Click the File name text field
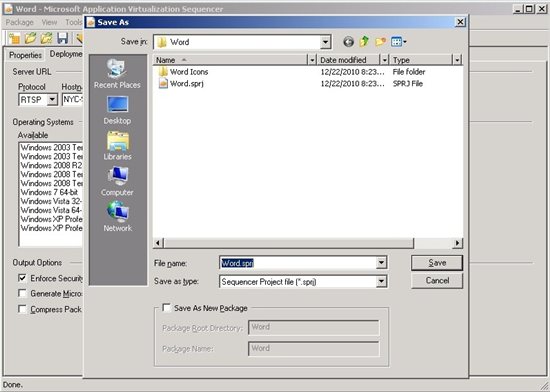The width and height of the screenshot is (550, 392). click(298, 263)
